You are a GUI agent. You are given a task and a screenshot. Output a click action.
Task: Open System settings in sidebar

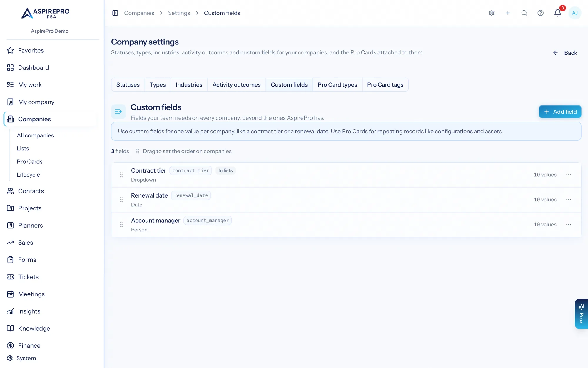tap(21, 358)
